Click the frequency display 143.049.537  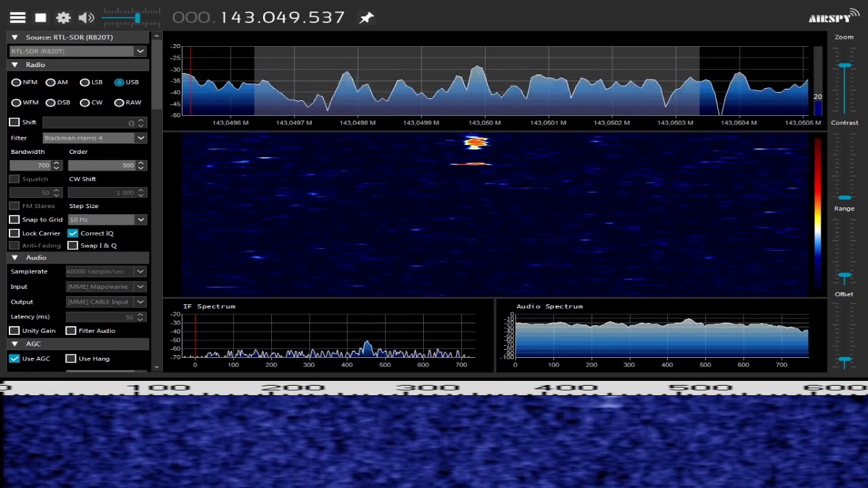258,18
